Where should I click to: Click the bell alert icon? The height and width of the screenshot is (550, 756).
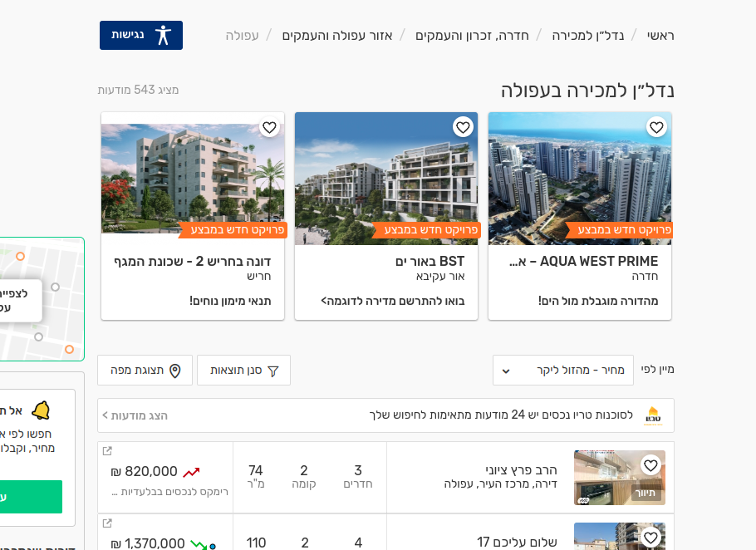pyautogui.click(x=41, y=410)
